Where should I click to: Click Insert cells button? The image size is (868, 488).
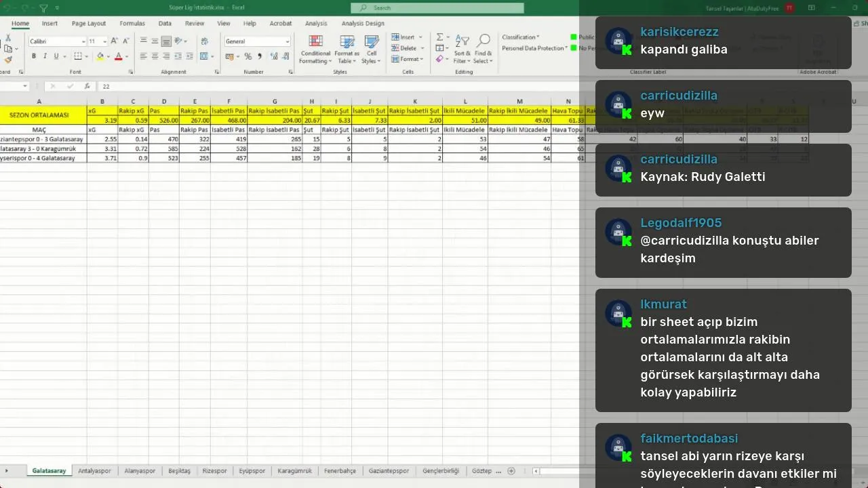tap(407, 37)
